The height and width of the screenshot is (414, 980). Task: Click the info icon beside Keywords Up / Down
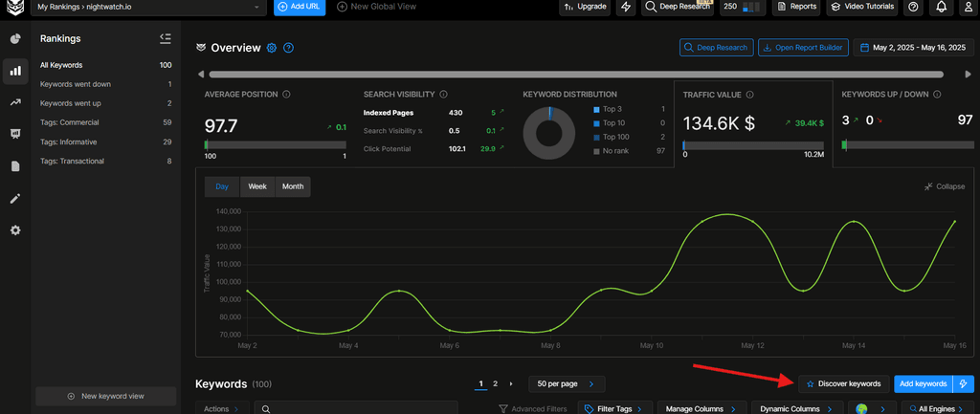click(x=936, y=95)
